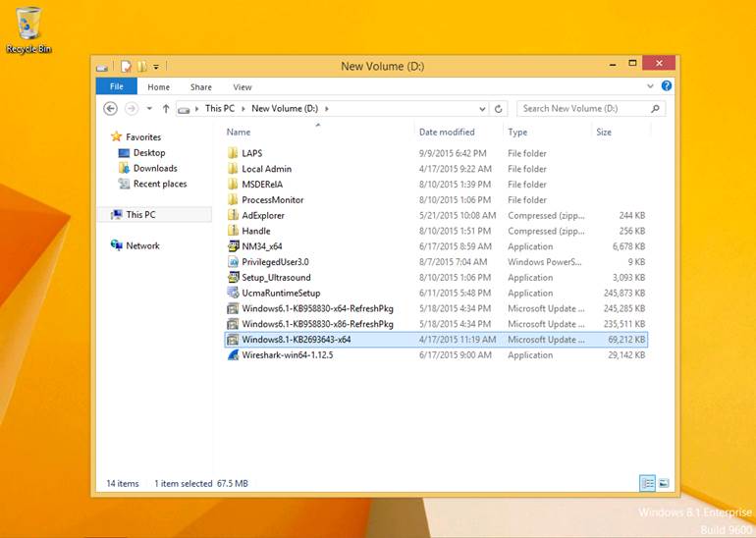Viewport: 756px width, 538px height.
Task: Select Downloads in the Favorites list
Action: tap(155, 169)
